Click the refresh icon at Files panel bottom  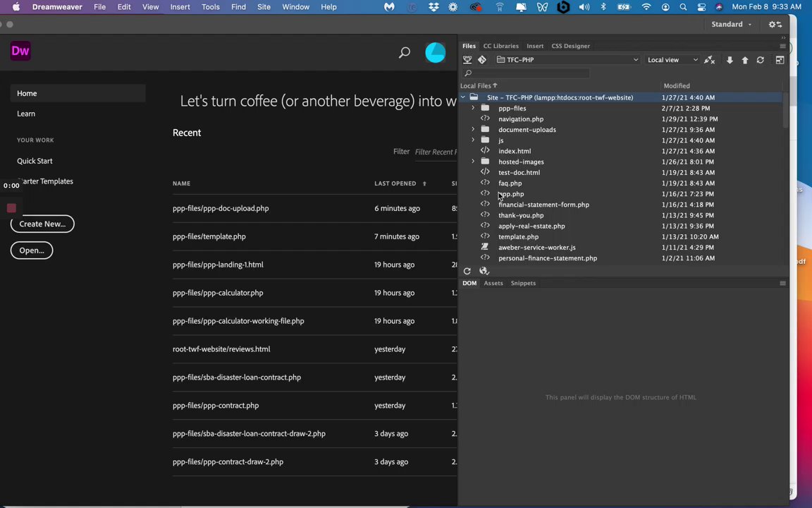(467, 271)
